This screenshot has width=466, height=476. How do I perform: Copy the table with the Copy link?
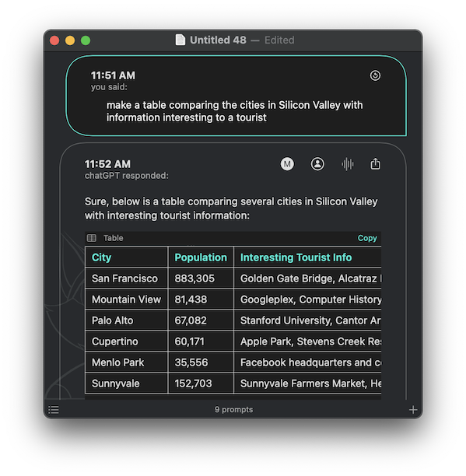tap(367, 238)
